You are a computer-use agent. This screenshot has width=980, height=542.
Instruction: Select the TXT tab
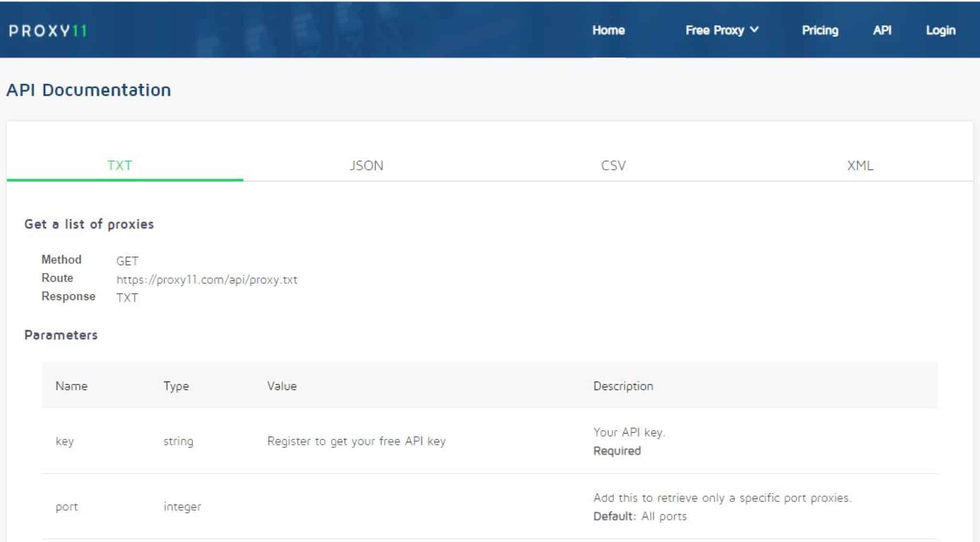pos(120,165)
